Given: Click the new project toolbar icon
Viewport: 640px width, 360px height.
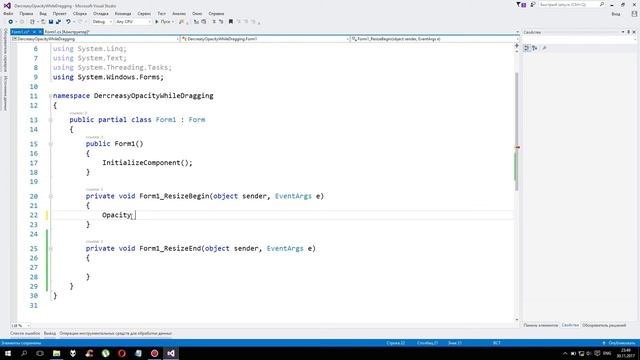Looking at the screenshot, I should (x=32, y=22).
